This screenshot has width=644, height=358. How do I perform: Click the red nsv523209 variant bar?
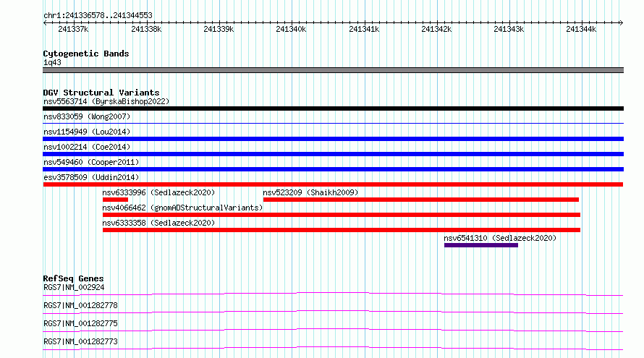(421, 200)
